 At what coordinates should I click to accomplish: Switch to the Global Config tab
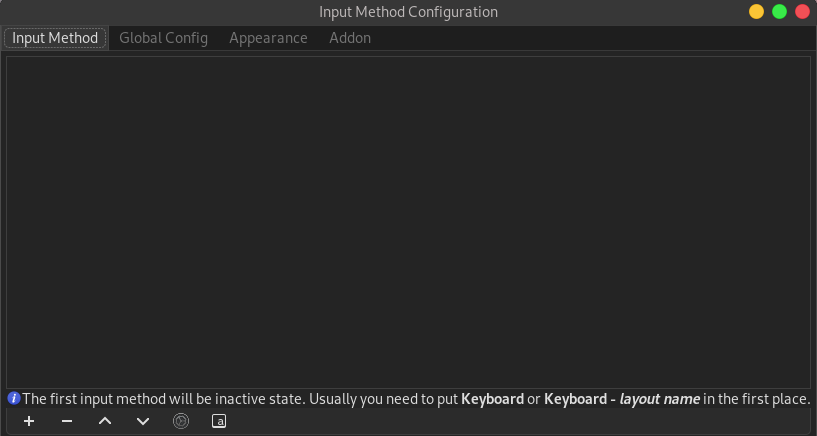click(x=163, y=38)
